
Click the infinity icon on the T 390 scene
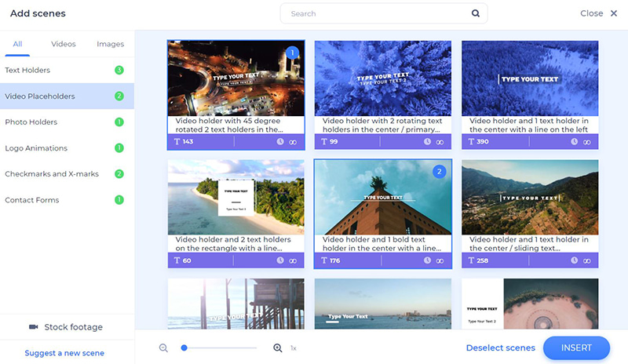(586, 142)
